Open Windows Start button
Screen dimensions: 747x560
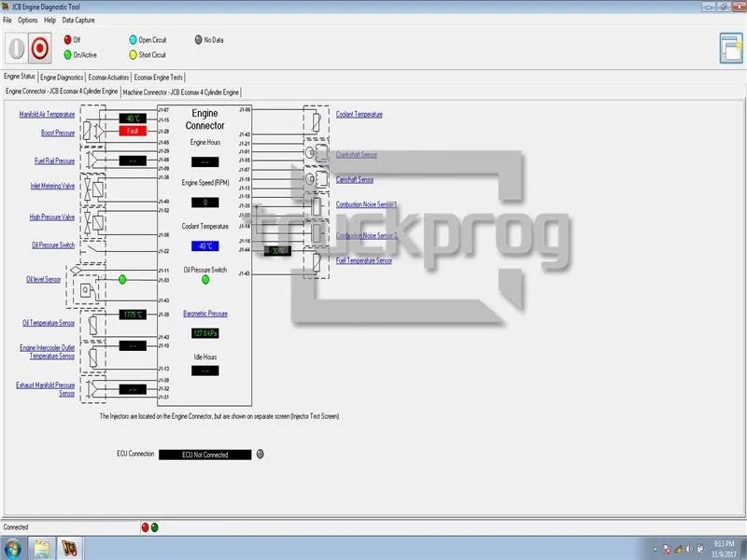[x=13, y=549]
